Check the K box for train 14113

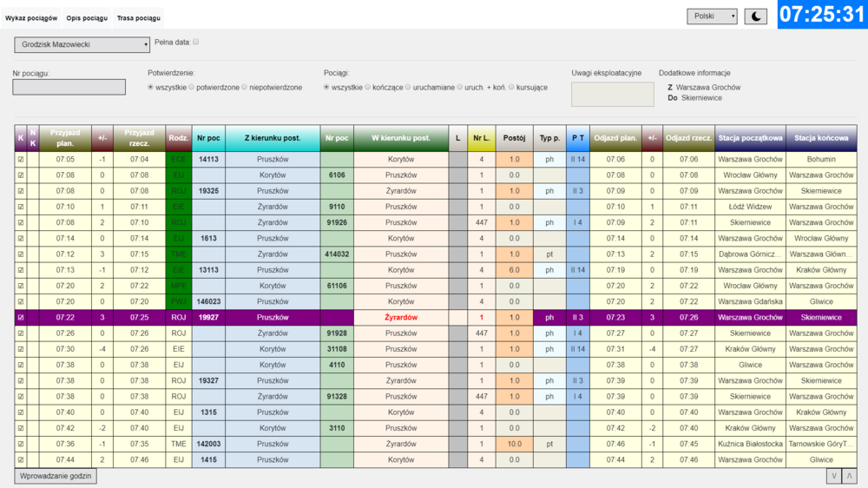point(21,160)
